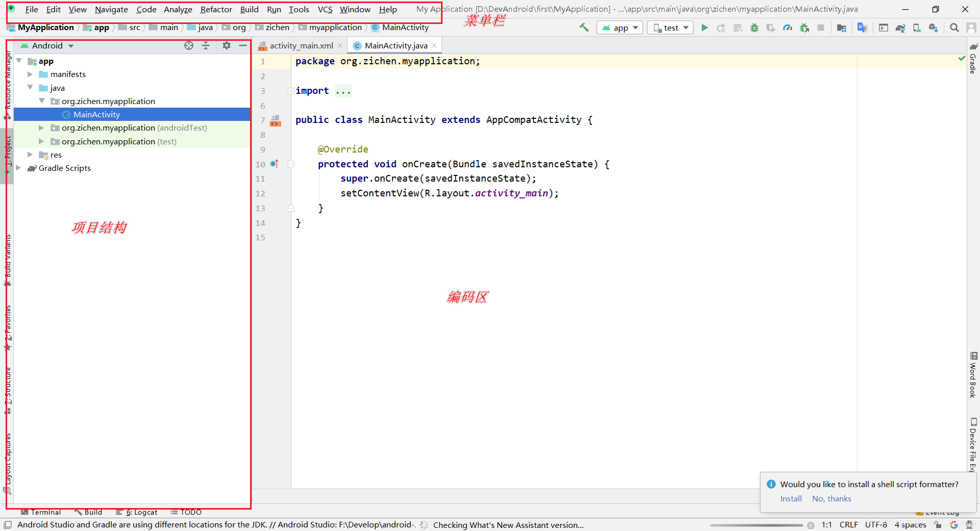
Task: Expand the manifests folder
Action: click(x=30, y=74)
